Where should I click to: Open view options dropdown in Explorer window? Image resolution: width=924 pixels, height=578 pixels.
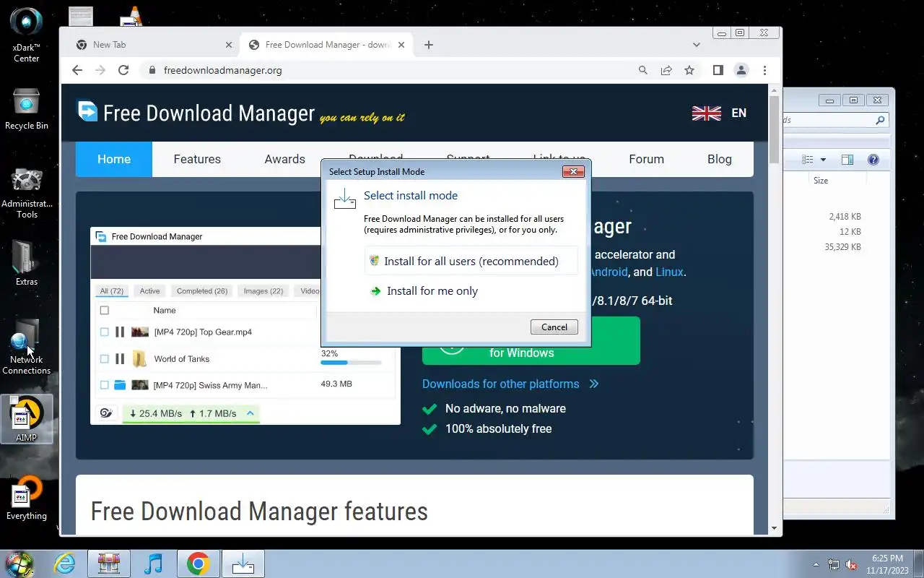823,160
